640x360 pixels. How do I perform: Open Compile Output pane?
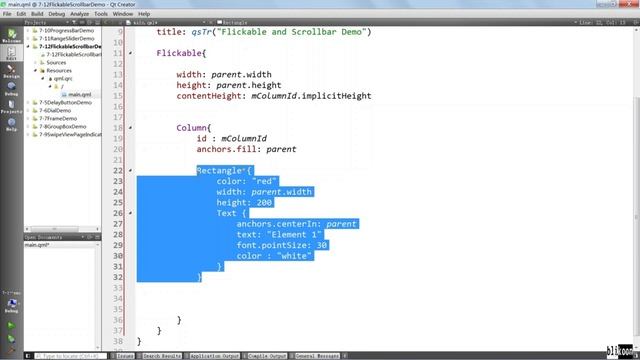pos(266,356)
